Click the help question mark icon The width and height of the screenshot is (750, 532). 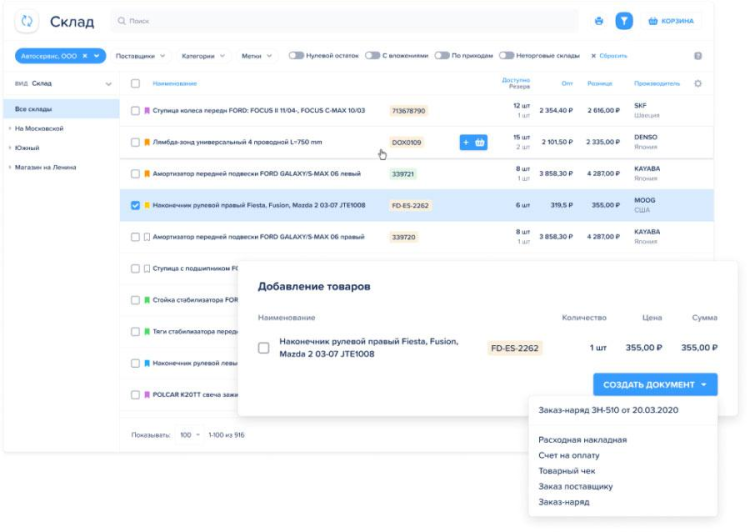(x=697, y=56)
